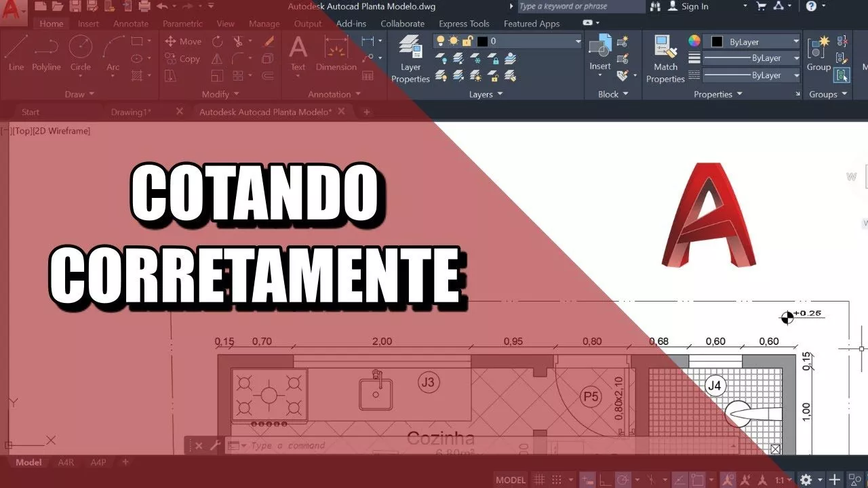
Task: Choose the Polyline tool
Action: [x=46, y=54]
